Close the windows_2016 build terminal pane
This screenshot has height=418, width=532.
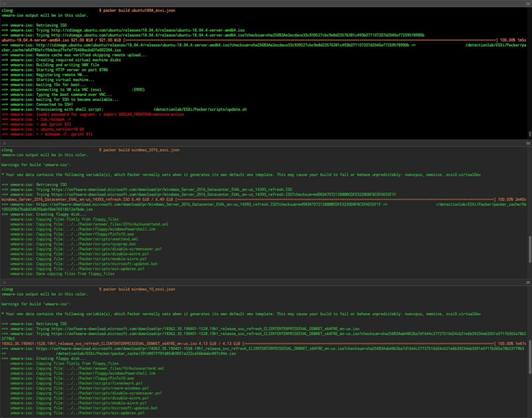[4, 143]
